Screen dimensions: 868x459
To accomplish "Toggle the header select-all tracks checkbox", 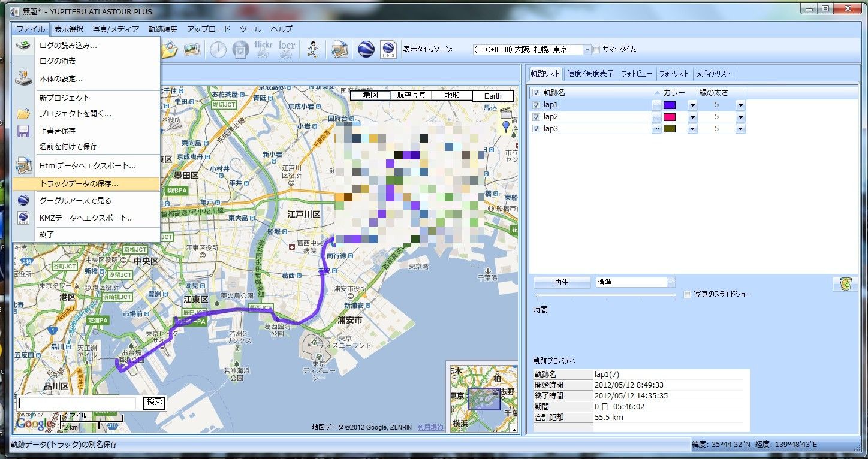I will point(536,93).
